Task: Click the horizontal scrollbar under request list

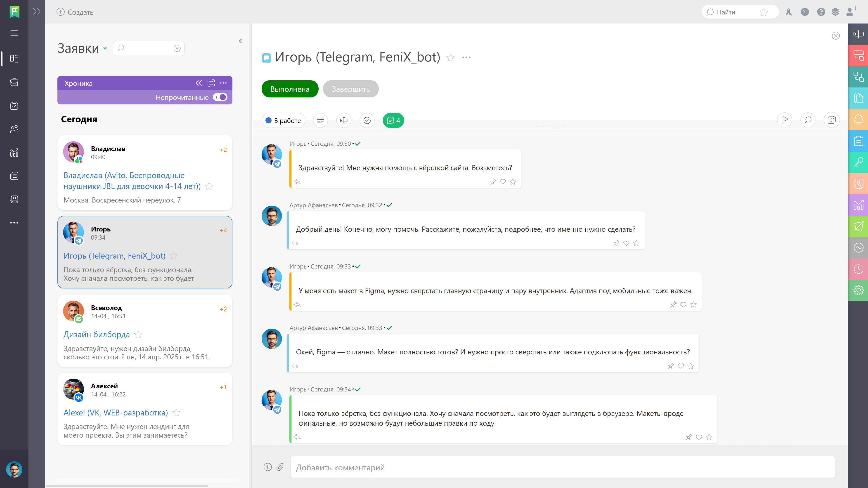Action: coord(127,486)
